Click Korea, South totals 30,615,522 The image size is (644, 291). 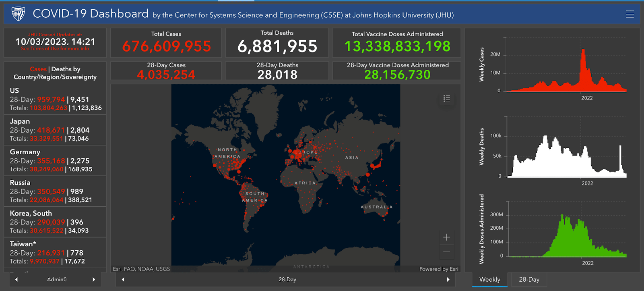(46, 231)
